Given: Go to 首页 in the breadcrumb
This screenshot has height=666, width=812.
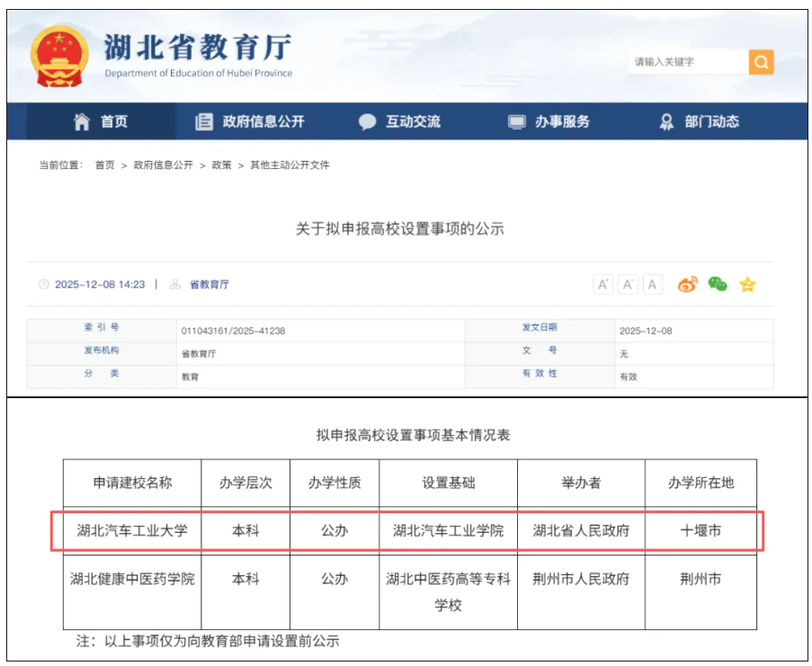Looking at the screenshot, I should click(104, 165).
